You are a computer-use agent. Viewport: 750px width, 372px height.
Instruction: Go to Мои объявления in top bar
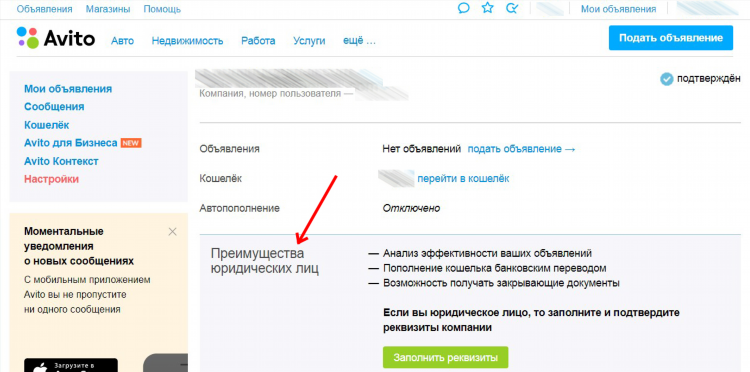click(618, 9)
